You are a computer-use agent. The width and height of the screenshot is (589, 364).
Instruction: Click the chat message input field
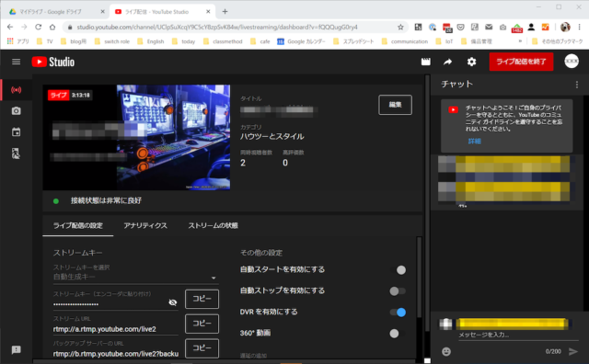(518, 335)
